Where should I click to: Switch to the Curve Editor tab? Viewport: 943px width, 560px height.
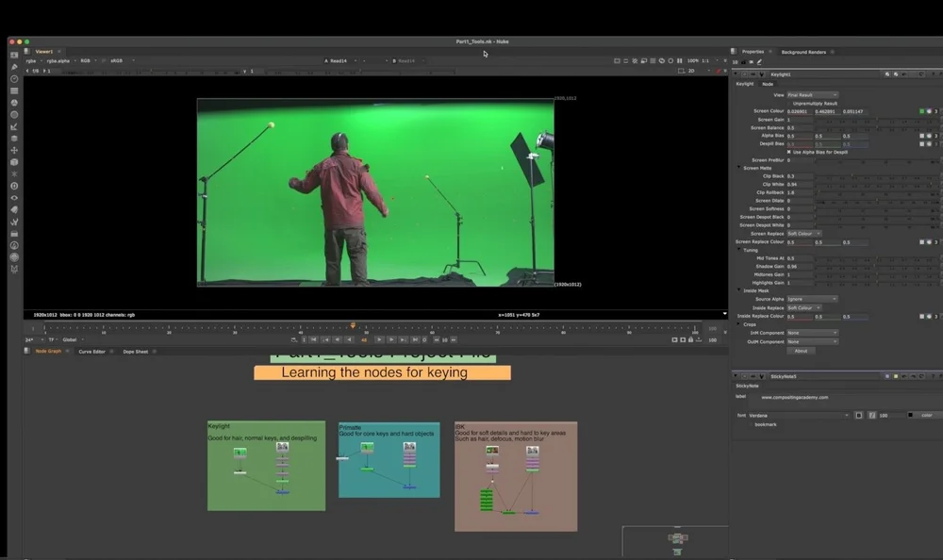coord(92,352)
